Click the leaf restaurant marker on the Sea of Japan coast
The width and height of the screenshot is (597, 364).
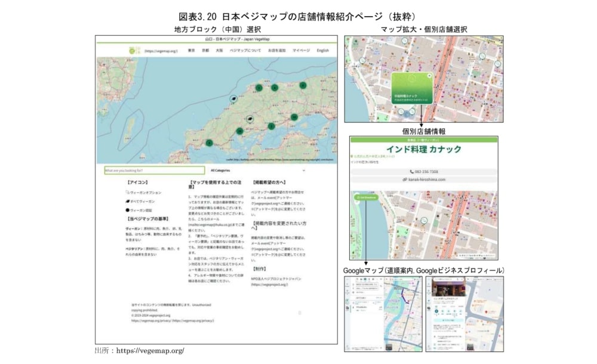[234, 99]
